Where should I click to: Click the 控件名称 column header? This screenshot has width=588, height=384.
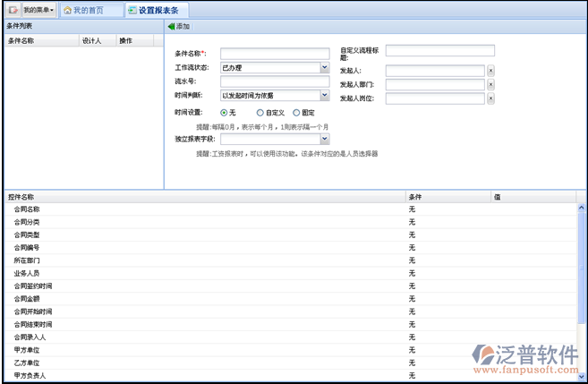tap(205, 197)
